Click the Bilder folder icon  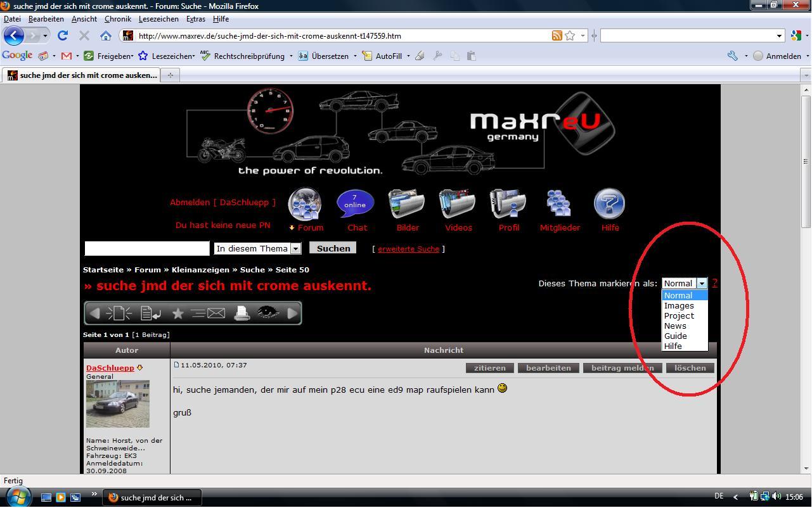(x=406, y=204)
